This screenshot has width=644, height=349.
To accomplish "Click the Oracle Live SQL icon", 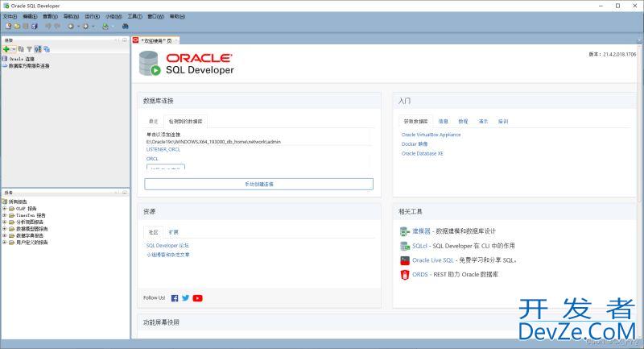I will (405, 260).
